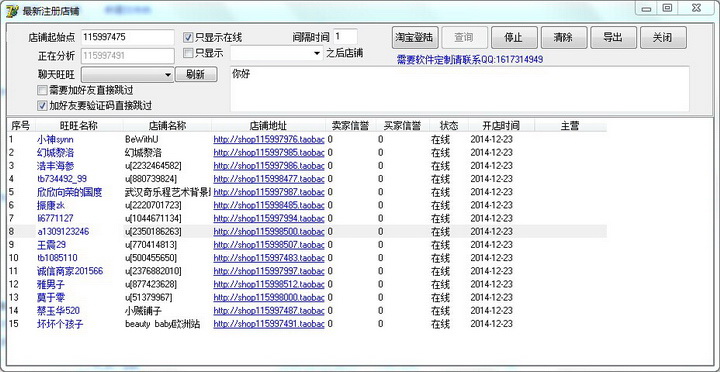Open link shop115998000.taobao

pyautogui.click(x=269, y=297)
